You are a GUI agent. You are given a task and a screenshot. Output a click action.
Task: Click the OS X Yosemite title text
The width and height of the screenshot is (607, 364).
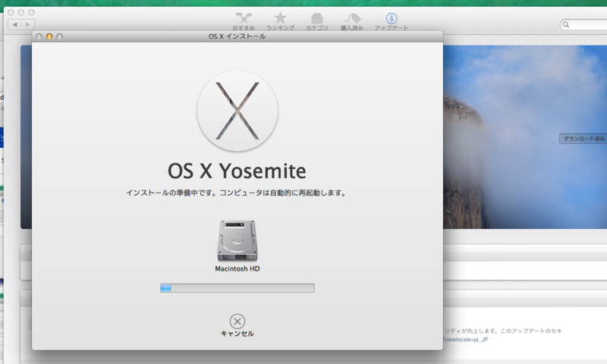tap(237, 171)
